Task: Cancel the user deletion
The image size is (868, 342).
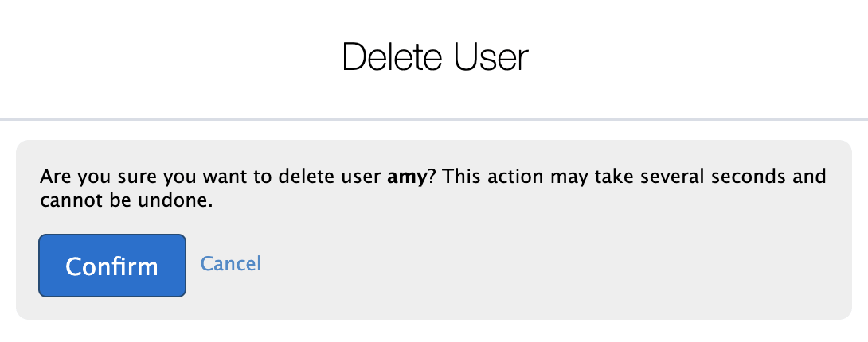Action: coord(231,264)
